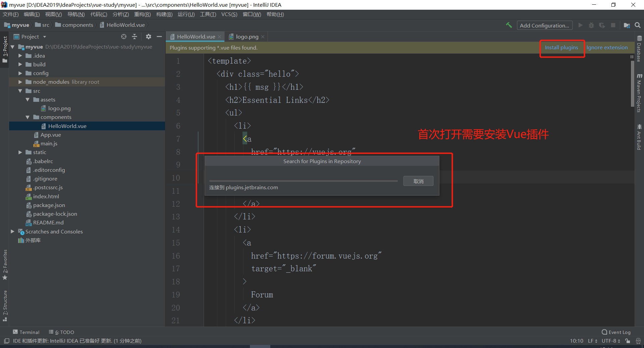The width and height of the screenshot is (644, 348).
Task: Collapse the src folder
Action: tap(20, 91)
